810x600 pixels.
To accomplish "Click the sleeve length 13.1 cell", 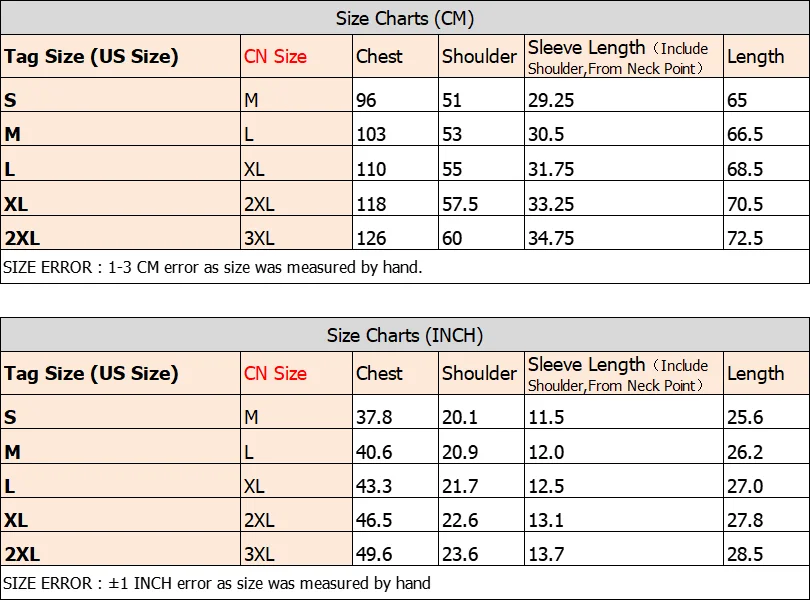I will click(546, 520).
